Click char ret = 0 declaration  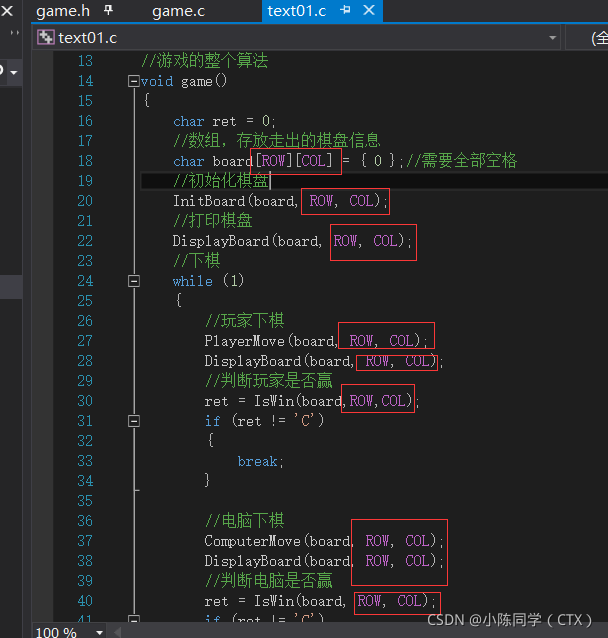(x=224, y=121)
